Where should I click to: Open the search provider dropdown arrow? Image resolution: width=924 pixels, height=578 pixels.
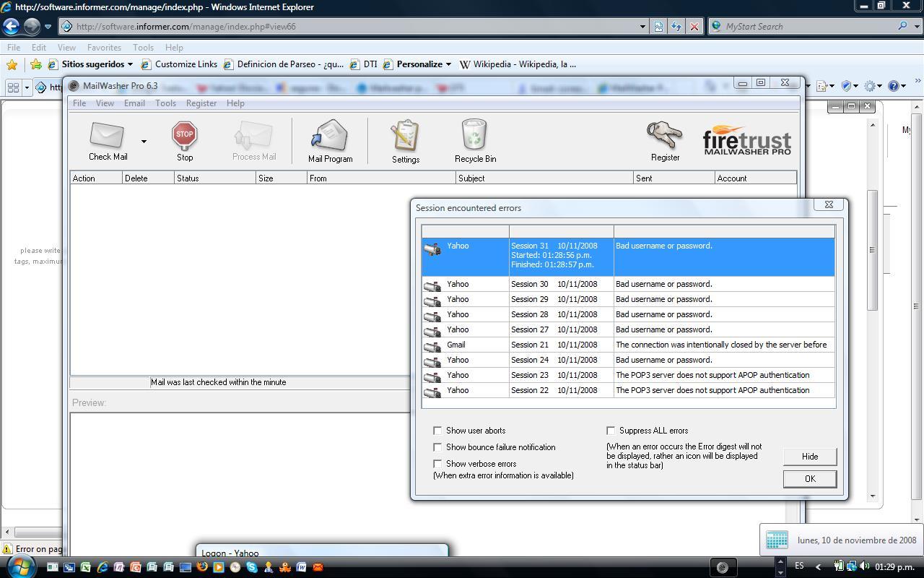point(916,26)
